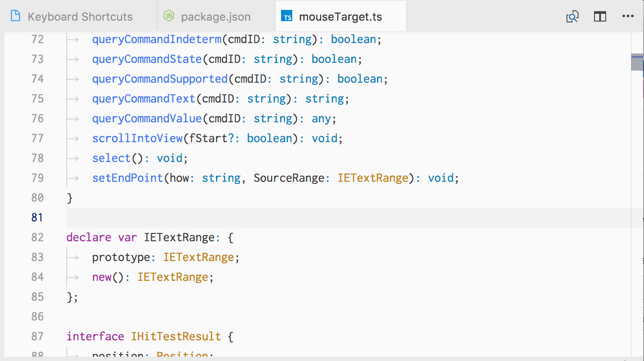Switch to the Keyboard Shortcuts tab
The width and height of the screenshot is (644, 361).
pyautogui.click(x=80, y=16)
